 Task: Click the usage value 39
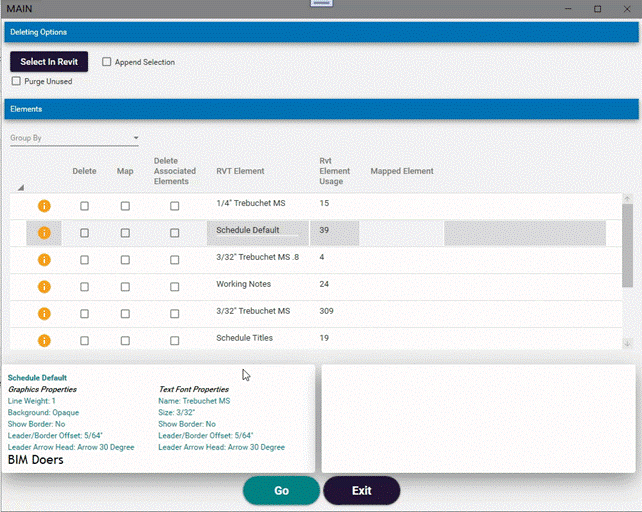324,230
